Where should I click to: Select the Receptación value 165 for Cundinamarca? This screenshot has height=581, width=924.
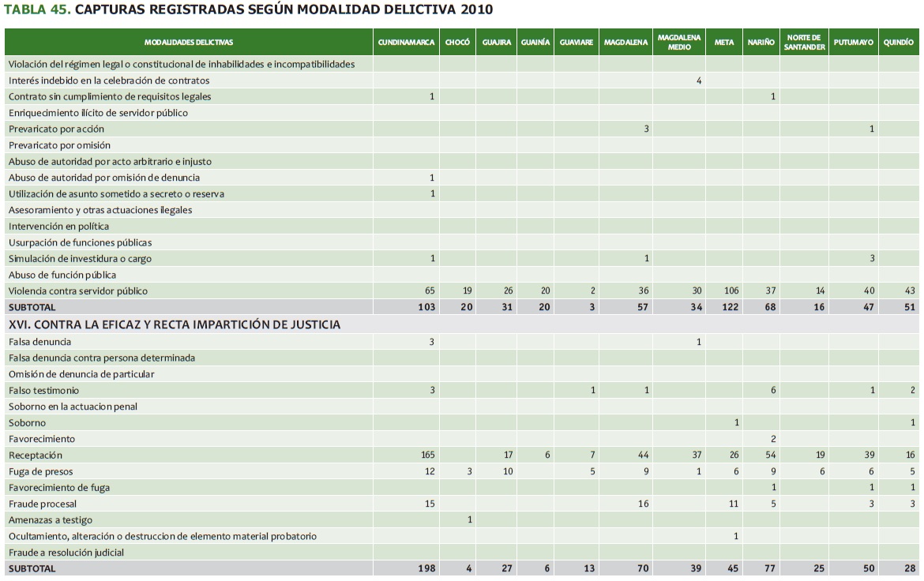click(x=426, y=455)
